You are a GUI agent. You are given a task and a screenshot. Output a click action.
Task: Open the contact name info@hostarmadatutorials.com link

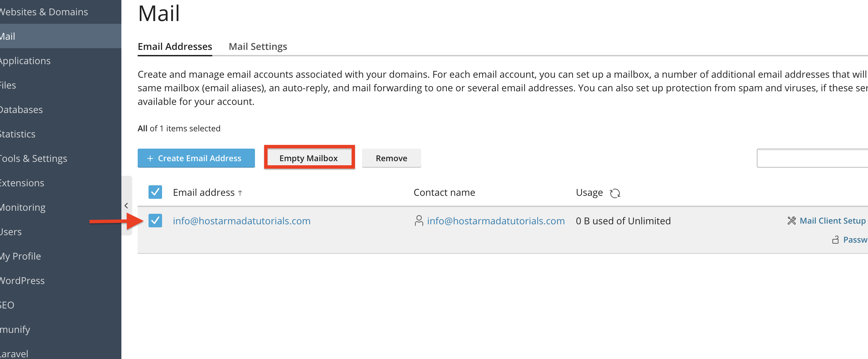pyautogui.click(x=496, y=221)
